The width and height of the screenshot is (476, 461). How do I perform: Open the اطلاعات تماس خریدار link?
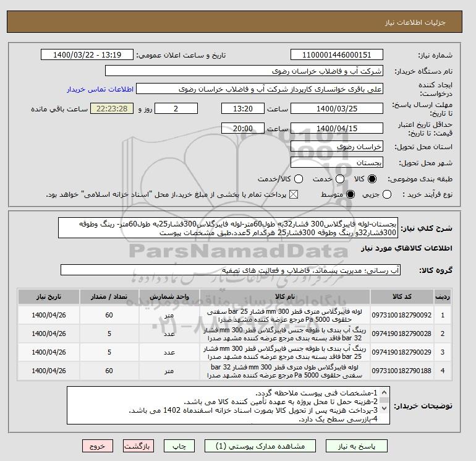point(100,89)
